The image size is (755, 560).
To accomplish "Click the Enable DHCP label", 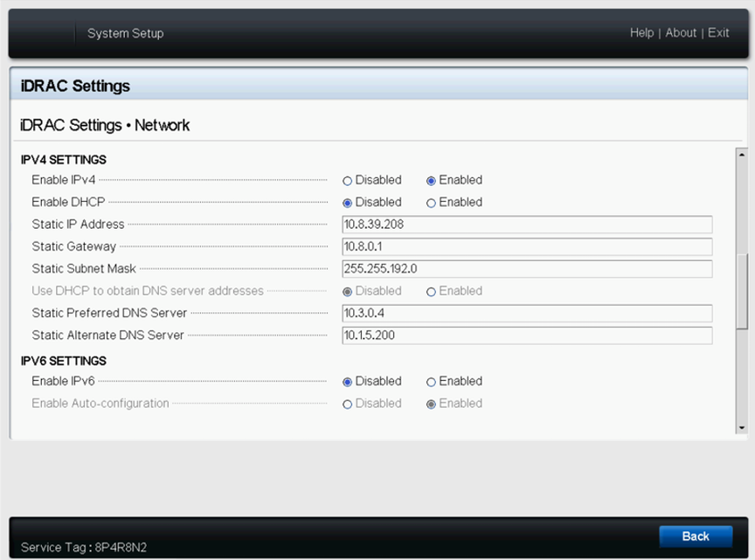I will [x=68, y=202].
